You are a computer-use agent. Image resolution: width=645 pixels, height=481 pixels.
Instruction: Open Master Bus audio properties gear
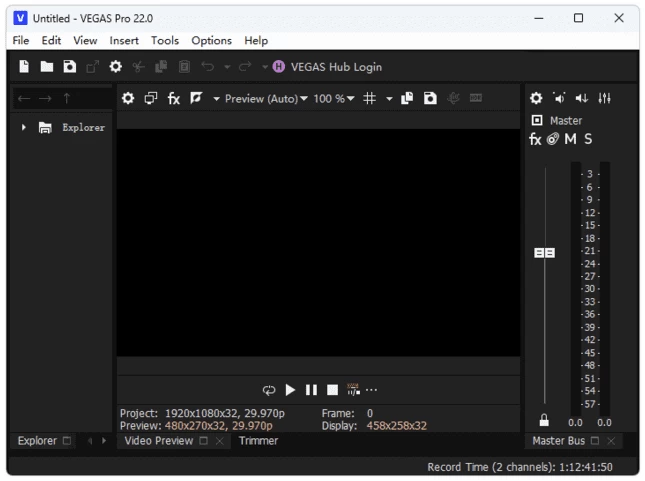click(x=536, y=98)
